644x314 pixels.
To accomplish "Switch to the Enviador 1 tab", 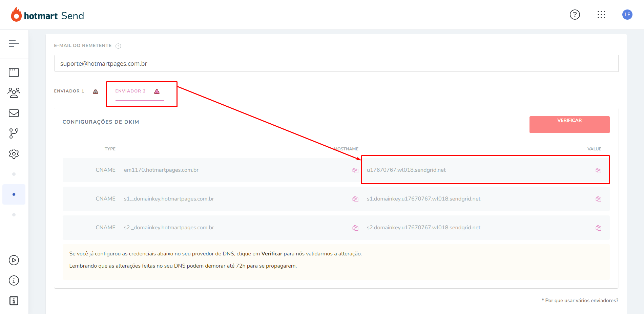I will pos(69,91).
